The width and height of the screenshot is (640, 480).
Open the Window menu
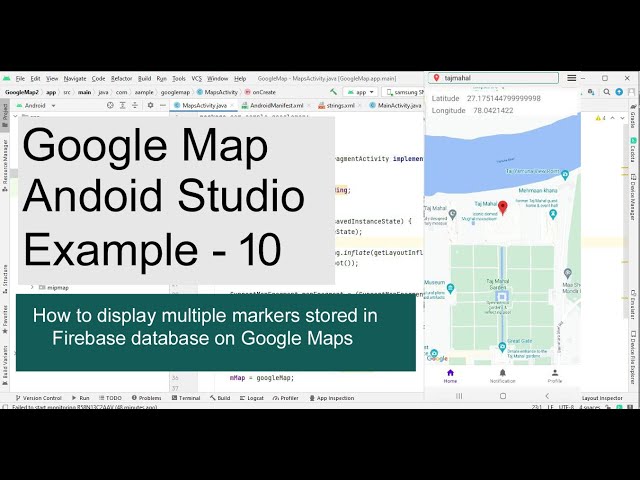[218, 78]
